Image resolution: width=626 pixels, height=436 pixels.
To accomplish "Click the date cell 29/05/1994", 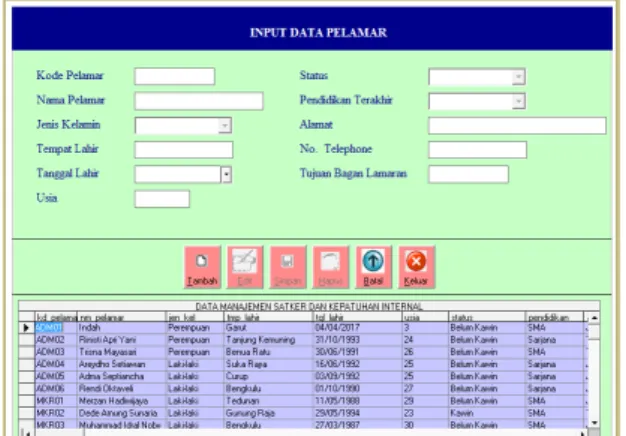I will point(357,413).
